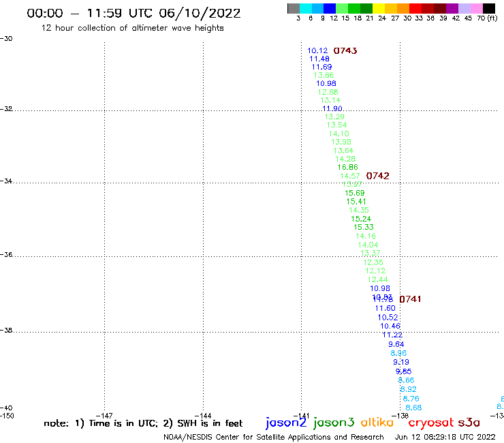The image size is (504, 443).
Task: Select the yellow swatch in the color legend
Action: coord(379,8)
